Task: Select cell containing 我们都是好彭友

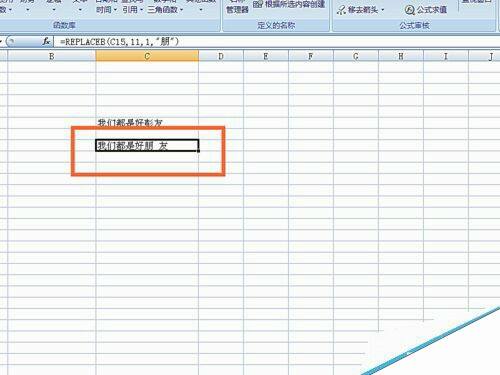Action: coord(147,122)
